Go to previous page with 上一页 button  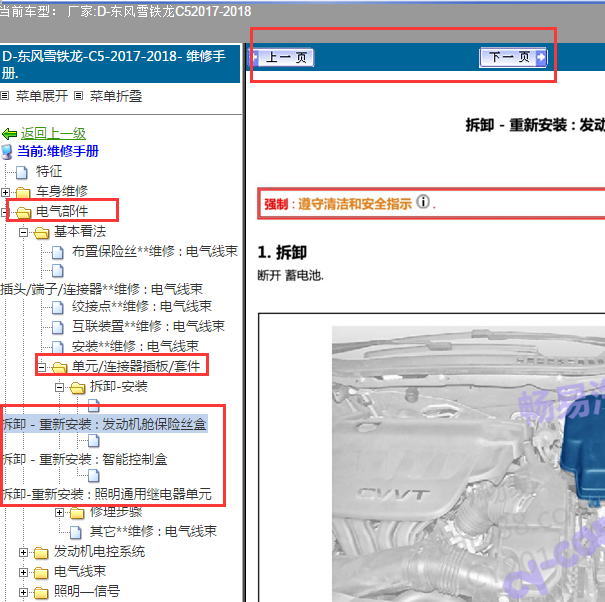(x=282, y=57)
